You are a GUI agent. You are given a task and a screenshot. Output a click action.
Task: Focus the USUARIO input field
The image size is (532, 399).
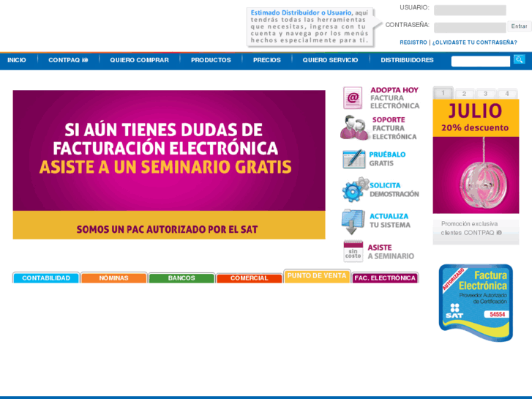pos(470,10)
